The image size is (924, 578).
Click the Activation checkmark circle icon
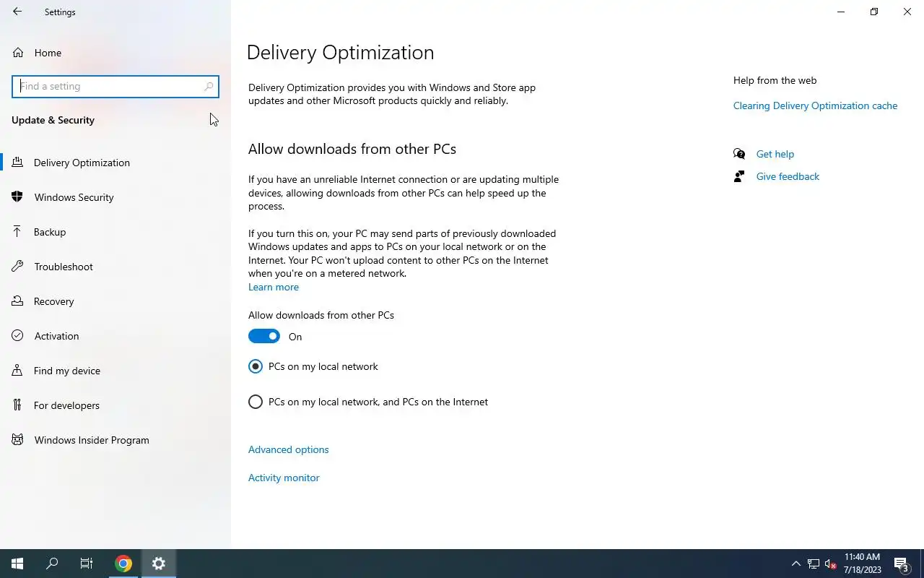pos(18,336)
